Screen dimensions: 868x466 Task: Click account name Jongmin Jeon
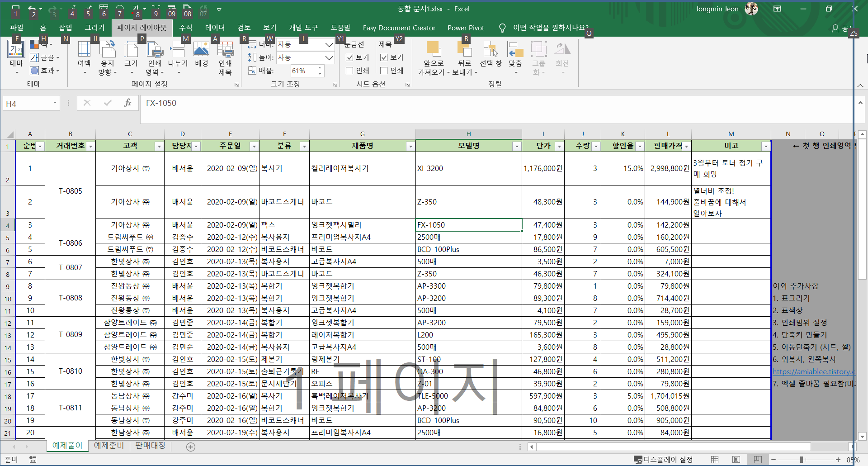(x=717, y=9)
